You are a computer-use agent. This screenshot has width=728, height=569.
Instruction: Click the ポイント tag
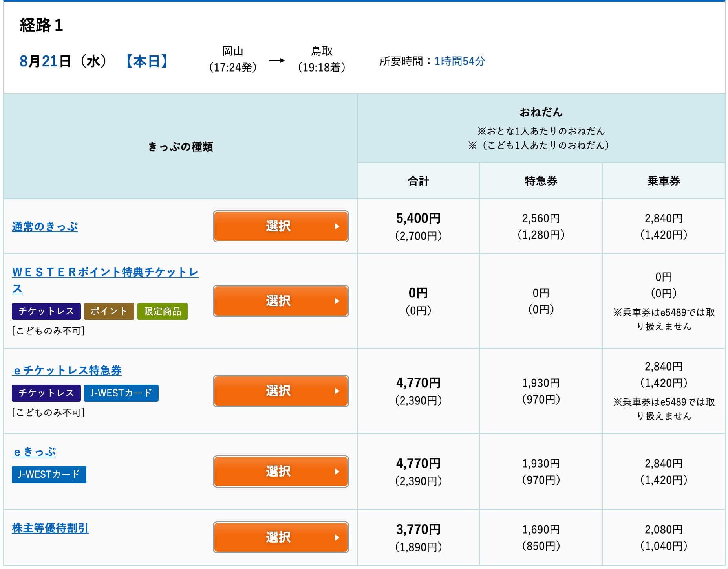[109, 311]
